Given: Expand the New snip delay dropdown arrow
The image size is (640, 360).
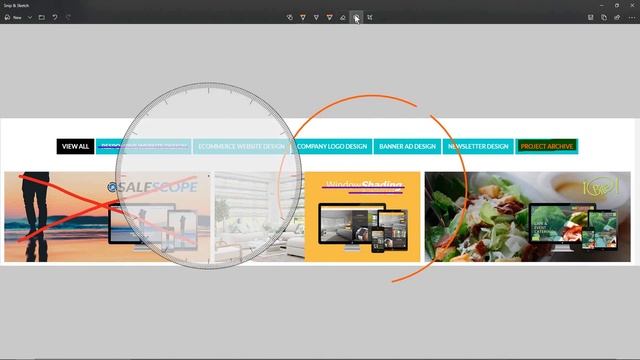Looking at the screenshot, I should tap(30, 18).
